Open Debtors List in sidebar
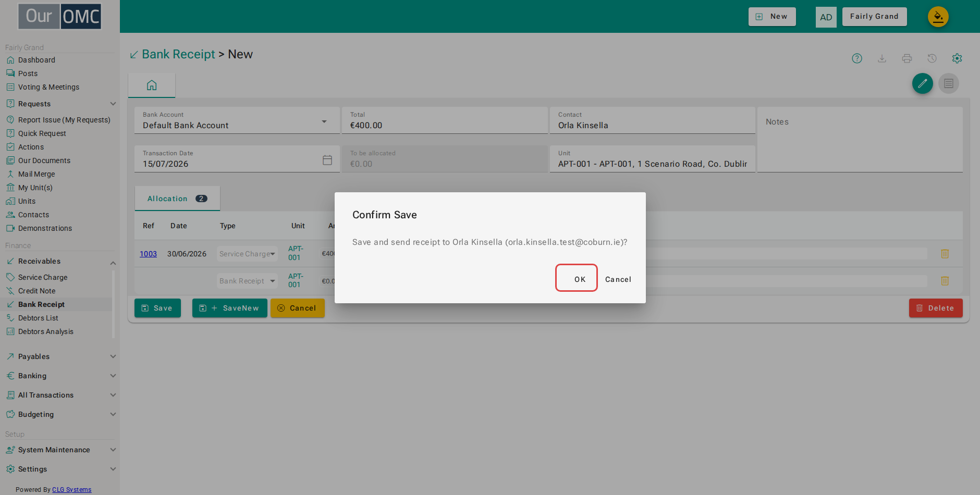 [x=38, y=318]
